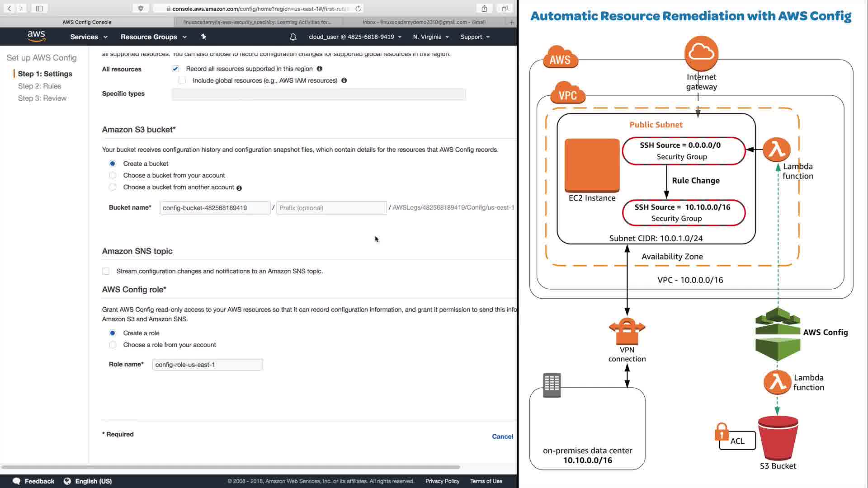
Task: Click the pin shortcuts icon in navbar
Action: click(203, 37)
